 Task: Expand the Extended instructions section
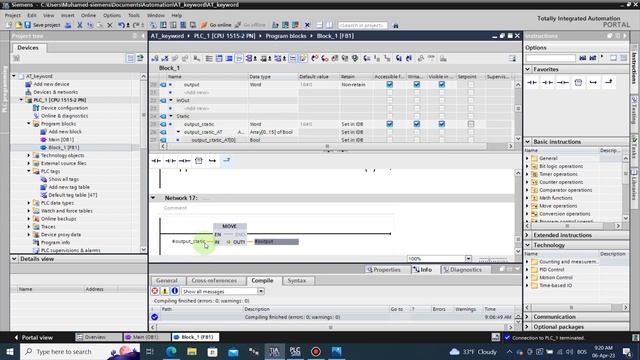tap(527, 236)
